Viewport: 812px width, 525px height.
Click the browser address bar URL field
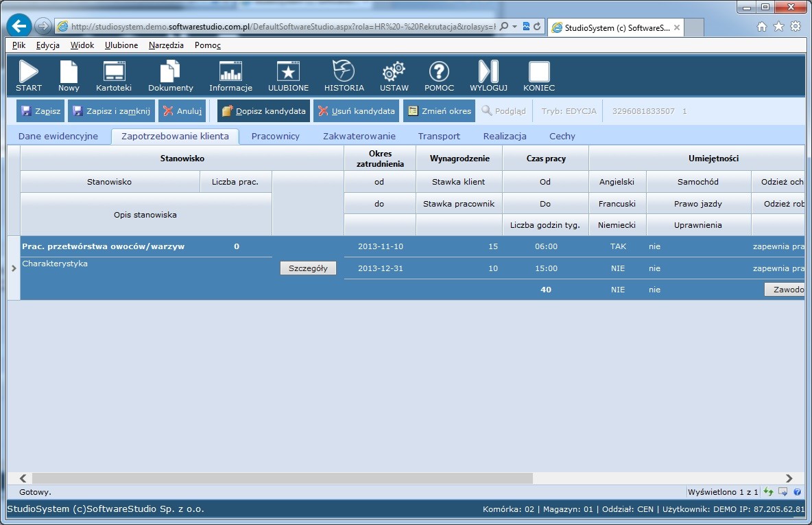point(283,26)
